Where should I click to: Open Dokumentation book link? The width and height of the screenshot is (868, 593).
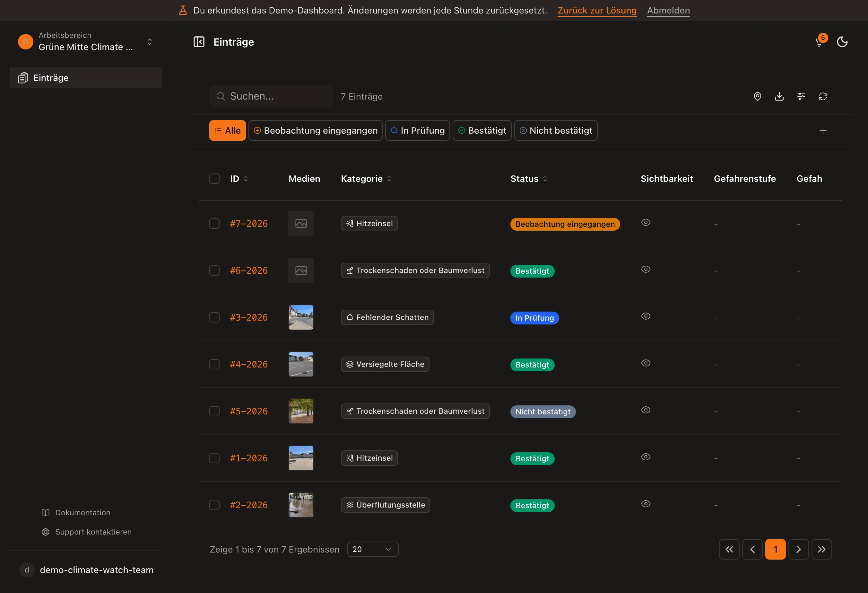76,513
